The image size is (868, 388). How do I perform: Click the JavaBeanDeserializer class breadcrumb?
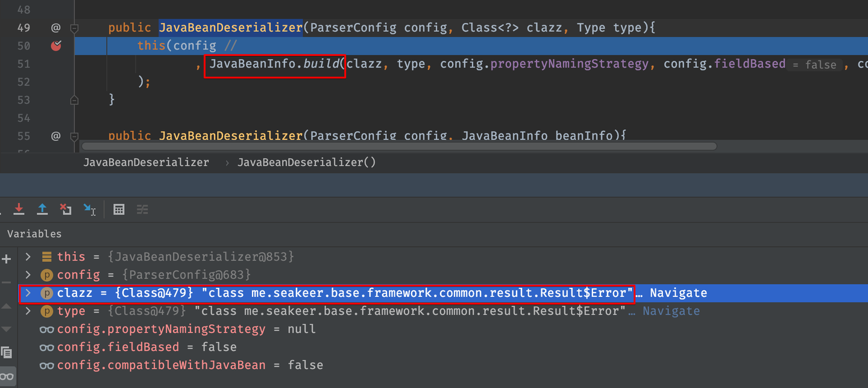(x=146, y=162)
